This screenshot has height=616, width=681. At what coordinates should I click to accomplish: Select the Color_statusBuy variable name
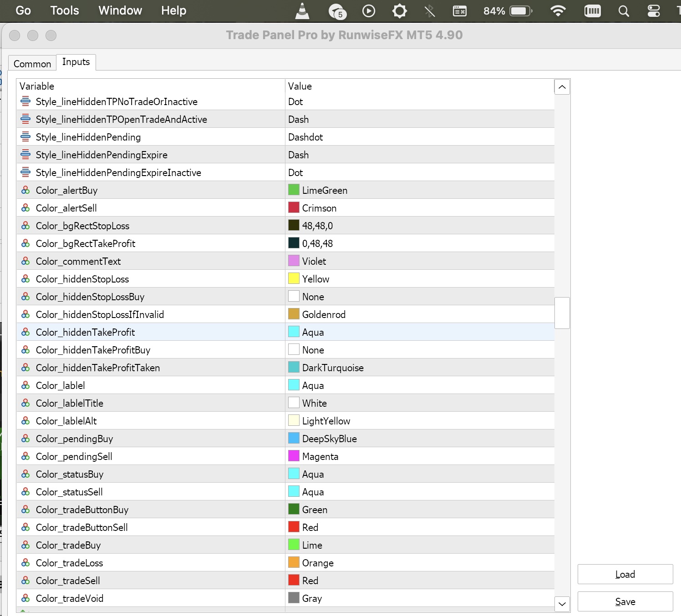point(70,474)
